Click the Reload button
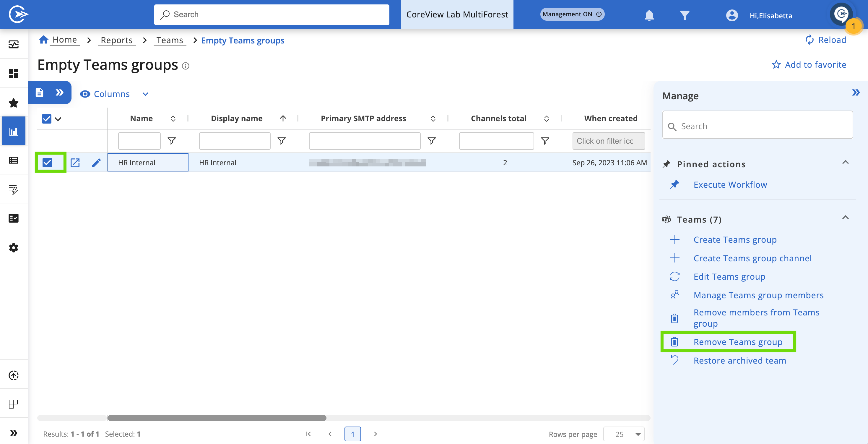The image size is (868, 444). (825, 40)
